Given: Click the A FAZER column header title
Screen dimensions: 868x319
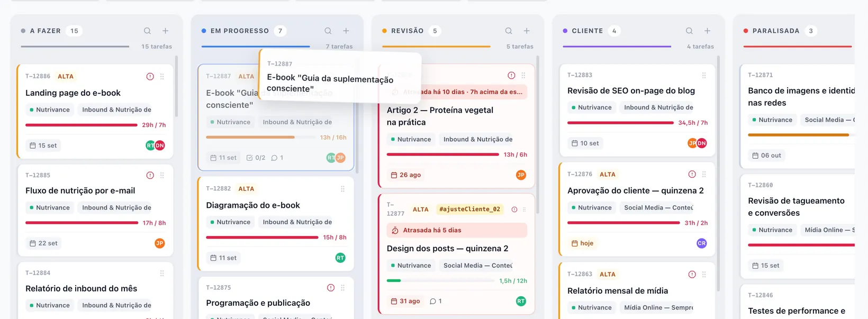Looking at the screenshot, I should (x=45, y=31).
